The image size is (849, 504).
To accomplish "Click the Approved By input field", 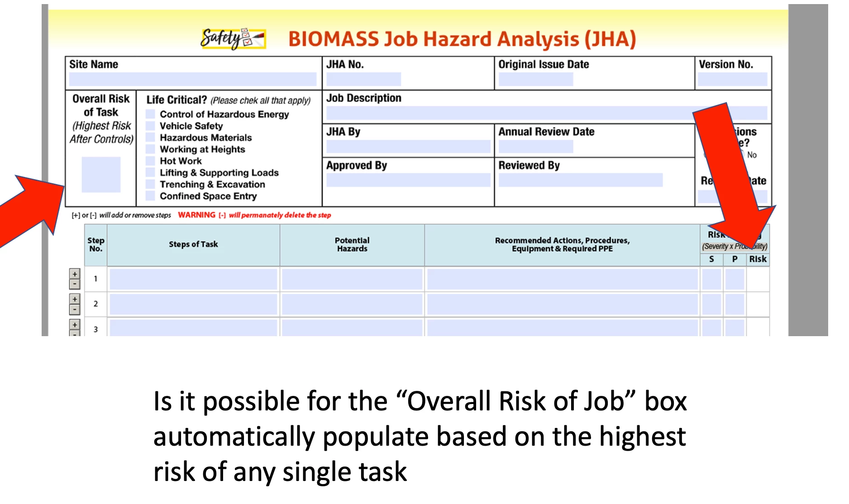I will (408, 180).
